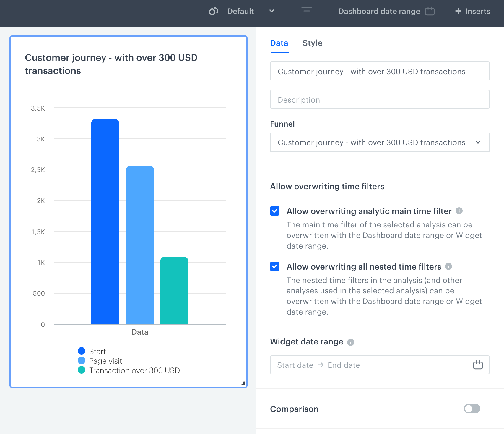Click the info icon beside Widget date range
Screen dimensions: 504x434
tap(350, 342)
